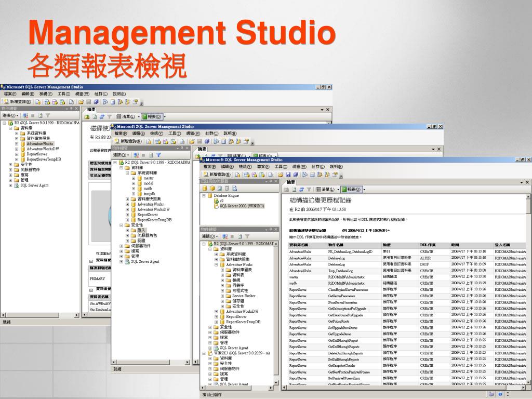Click Refresh icon in front window Object Explorer toolbar
532x399 pixels.
click(x=240, y=236)
